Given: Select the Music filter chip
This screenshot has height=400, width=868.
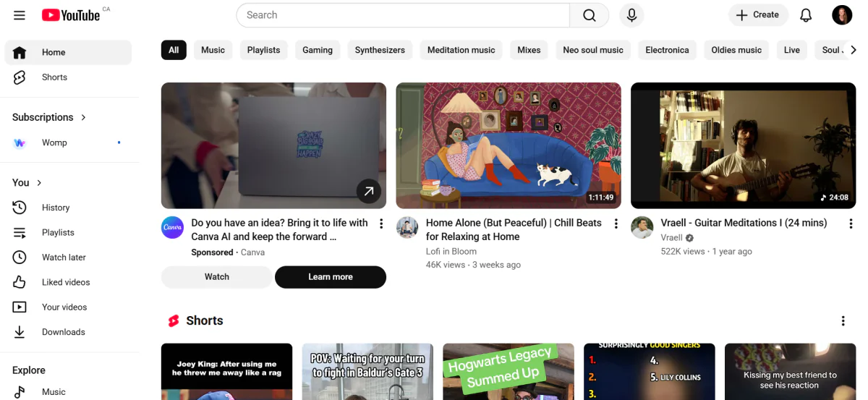Looking at the screenshot, I should click(x=213, y=50).
